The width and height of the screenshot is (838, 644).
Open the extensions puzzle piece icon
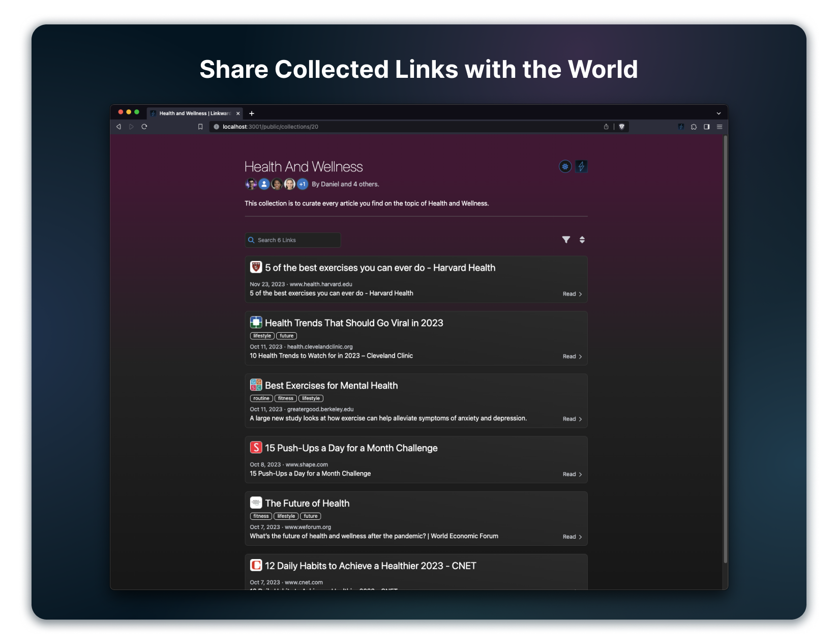click(x=694, y=127)
